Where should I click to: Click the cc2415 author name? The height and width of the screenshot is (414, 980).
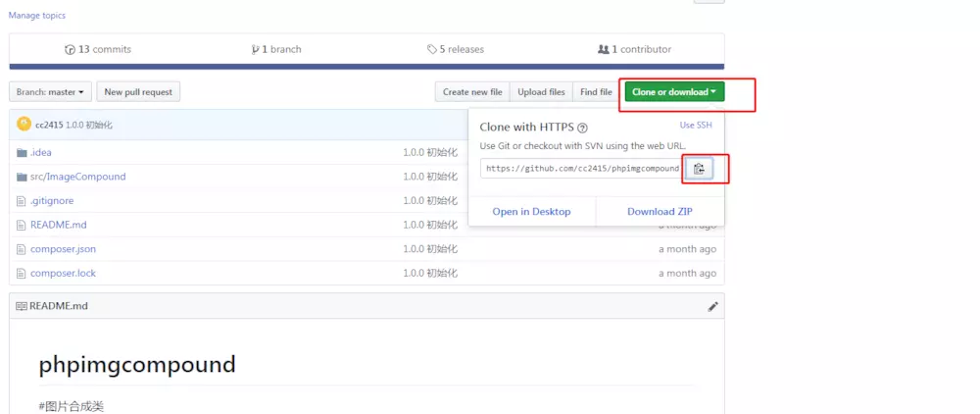49,125
